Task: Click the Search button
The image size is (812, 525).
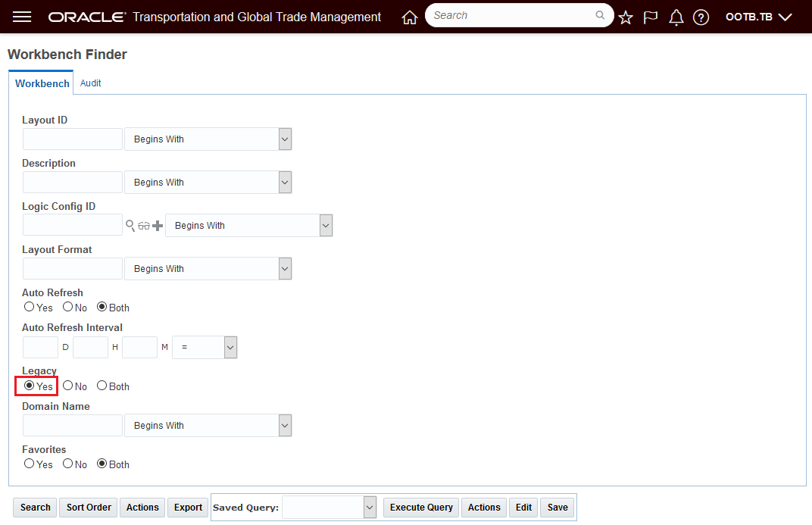Action: (35, 508)
